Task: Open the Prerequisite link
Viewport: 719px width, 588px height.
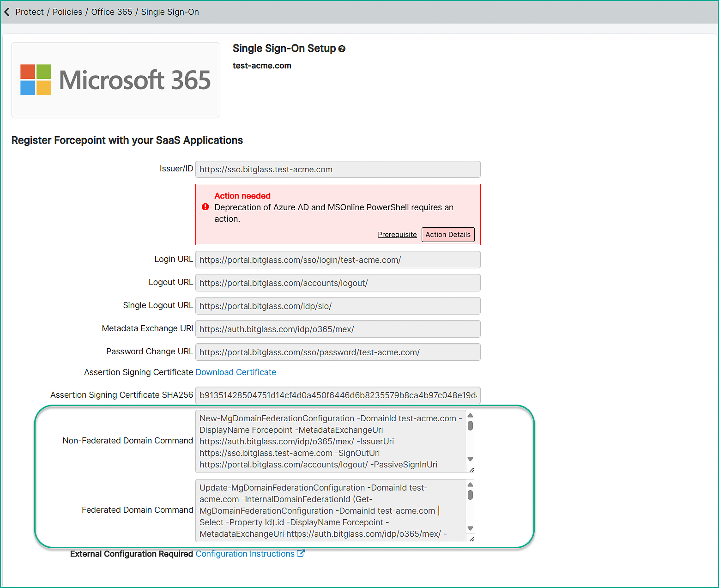Action: coord(397,235)
